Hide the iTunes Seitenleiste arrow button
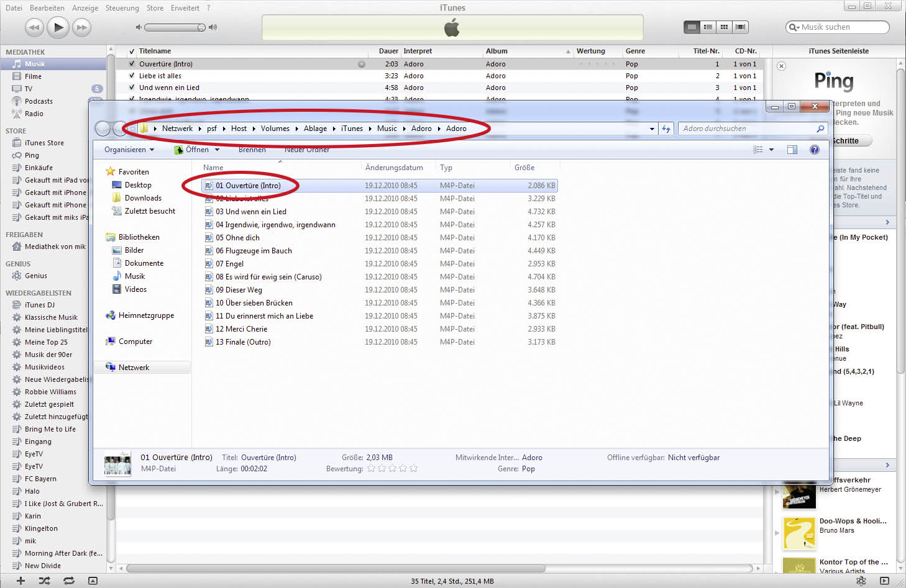 pos(884,581)
